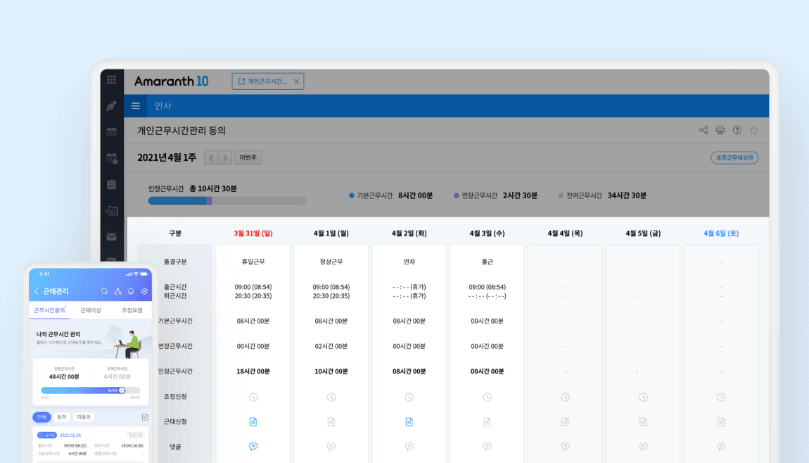The image size is (809, 463).
Task: Open the 댓글 comment icon for 4월 1일
Action: coord(331,446)
